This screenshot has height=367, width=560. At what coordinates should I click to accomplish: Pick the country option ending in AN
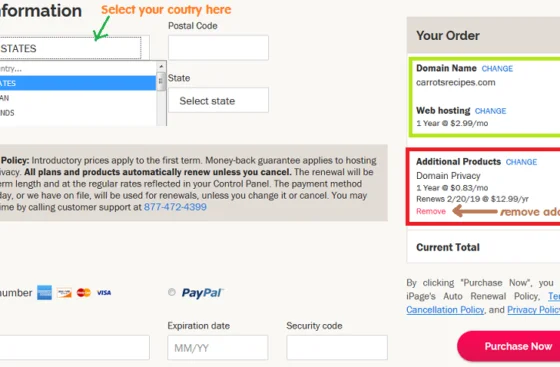tap(78, 98)
